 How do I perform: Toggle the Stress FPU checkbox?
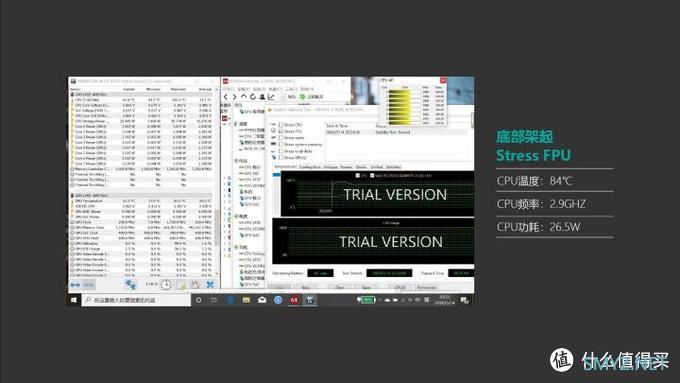[x=281, y=131]
